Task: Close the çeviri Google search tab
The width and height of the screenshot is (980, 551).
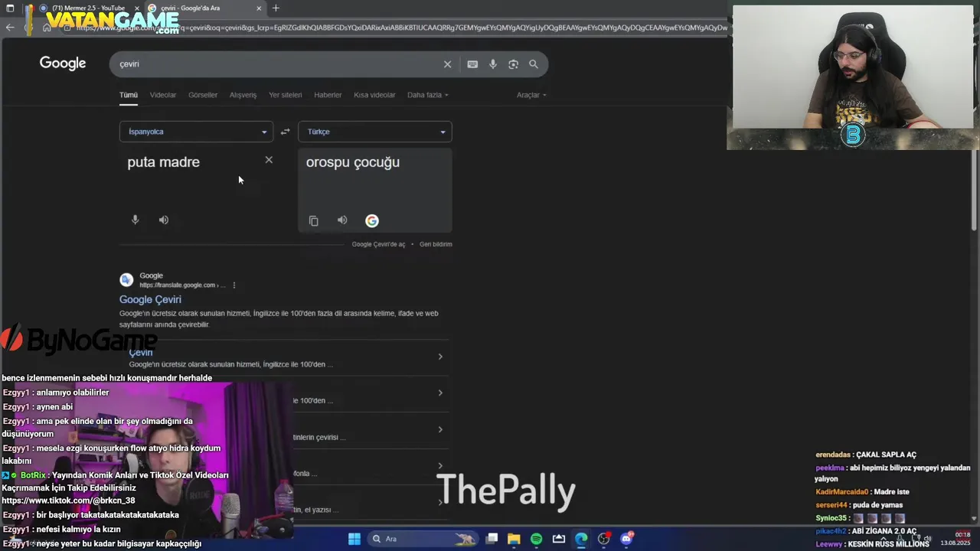Action: [x=259, y=8]
